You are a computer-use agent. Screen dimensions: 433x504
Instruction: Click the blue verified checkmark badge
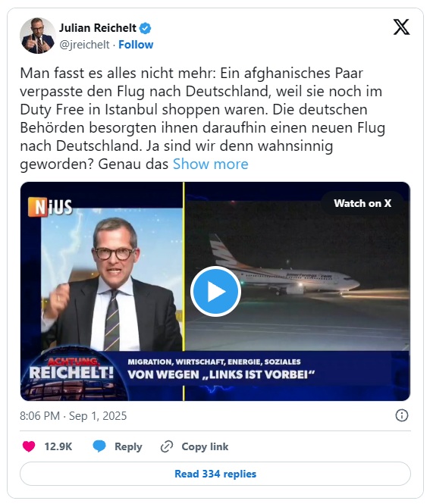[145, 28]
